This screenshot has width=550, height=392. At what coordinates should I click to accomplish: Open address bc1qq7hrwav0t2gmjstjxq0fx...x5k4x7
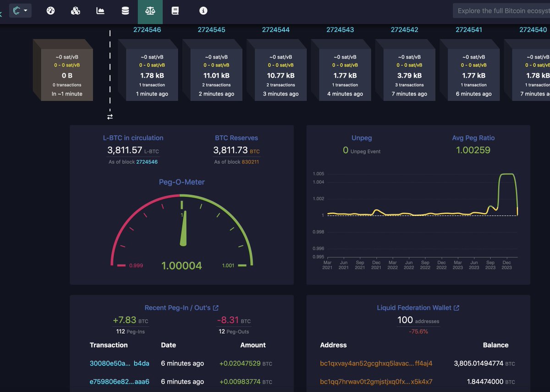point(376,382)
